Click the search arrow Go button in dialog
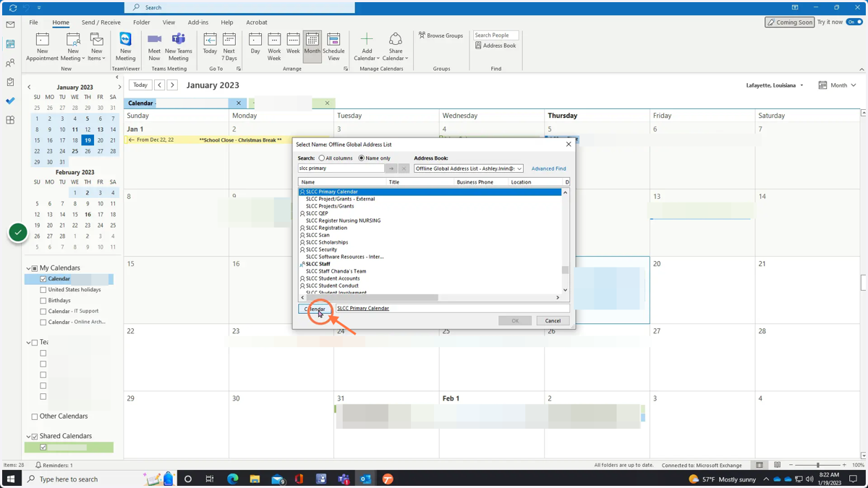 tap(391, 168)
